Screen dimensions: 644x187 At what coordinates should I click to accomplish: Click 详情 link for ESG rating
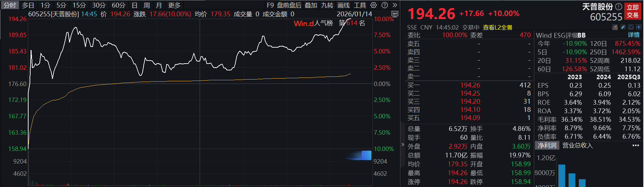[633, 35]
